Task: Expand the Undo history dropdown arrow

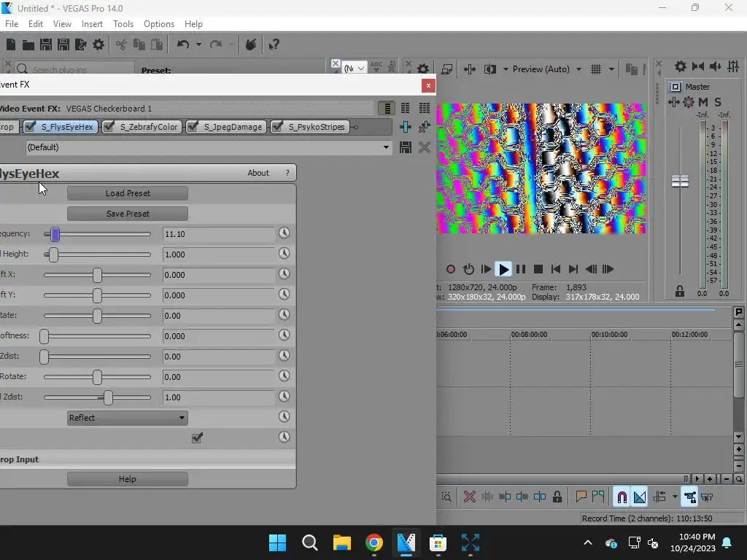Action: [198, 44]
